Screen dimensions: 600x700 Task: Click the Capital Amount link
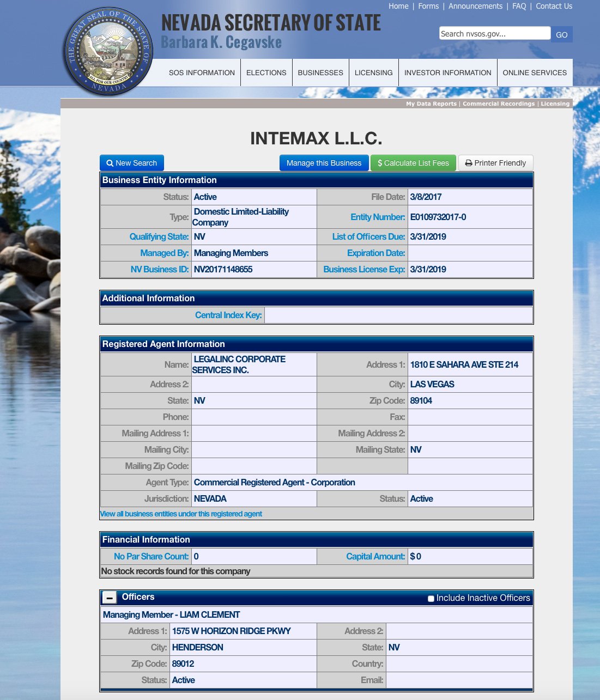click(x=375, y=556)
